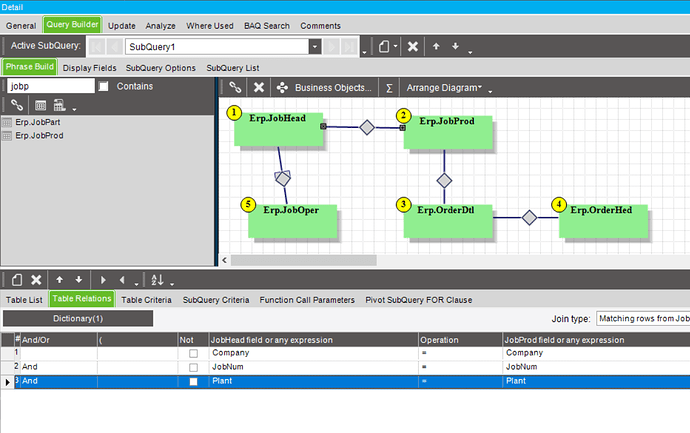Click the new relation icon in lower toolbar
The width and height of the screenshot is (690, 433).
pos(16,280)
